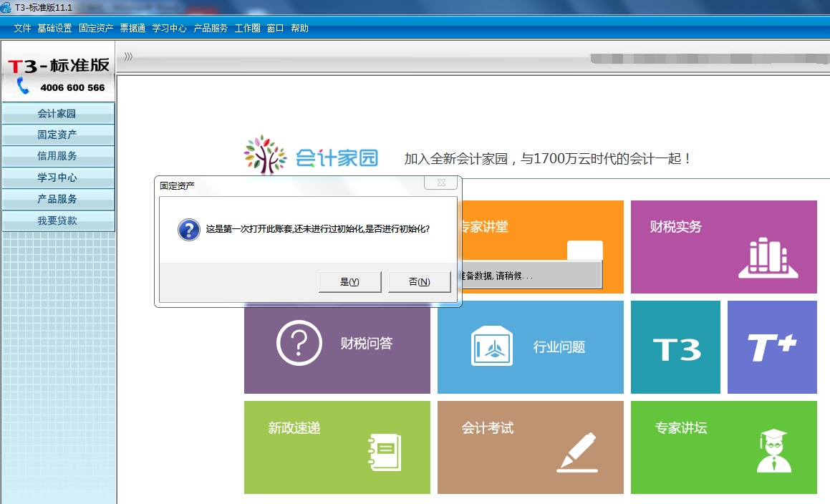The width and height of the screenshot is (830, 504).
Task: Select 产品服务 in the left sidebar
Action: click(58, 199)
